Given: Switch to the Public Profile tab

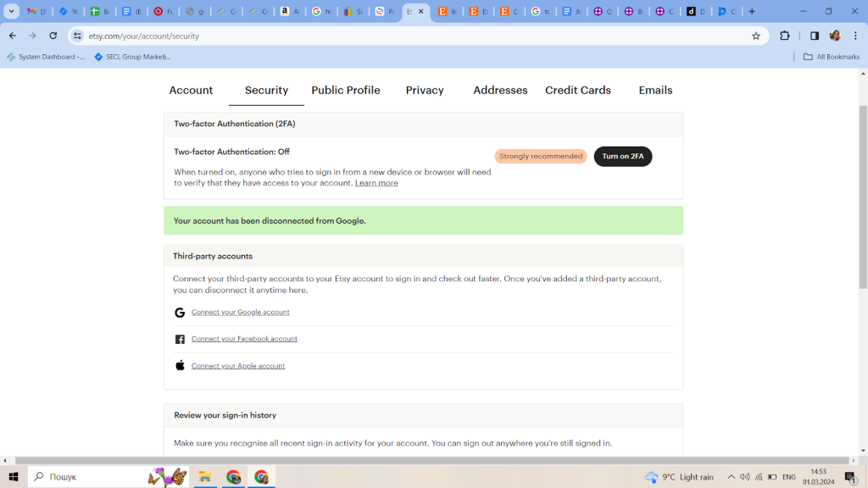Looking at the screenshot, I should [x=345, y=90].
